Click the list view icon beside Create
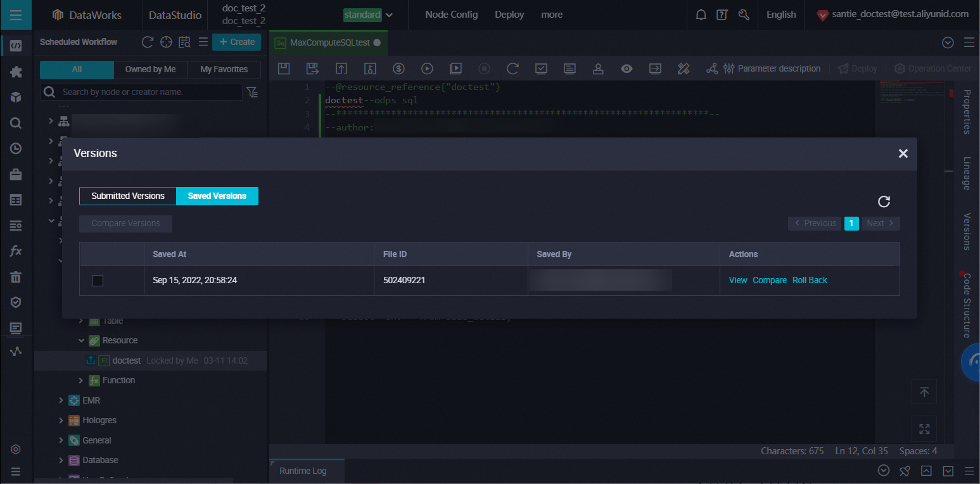980x484 pixels. pyautogui.click(x=203, y=42)
